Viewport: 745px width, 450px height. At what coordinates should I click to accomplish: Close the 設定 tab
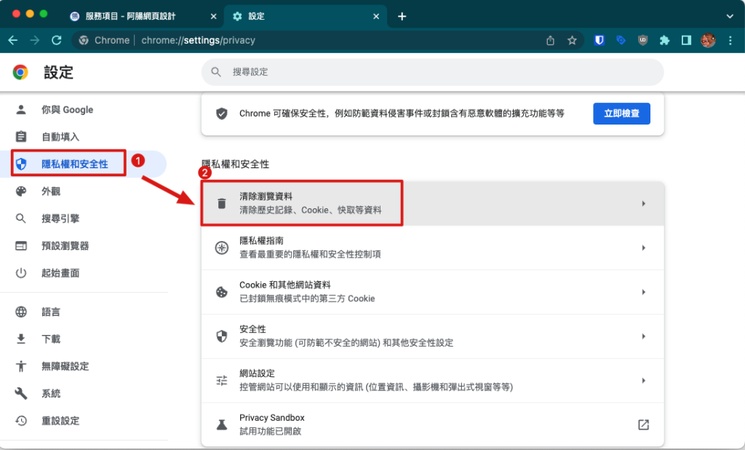click(376, 16)
